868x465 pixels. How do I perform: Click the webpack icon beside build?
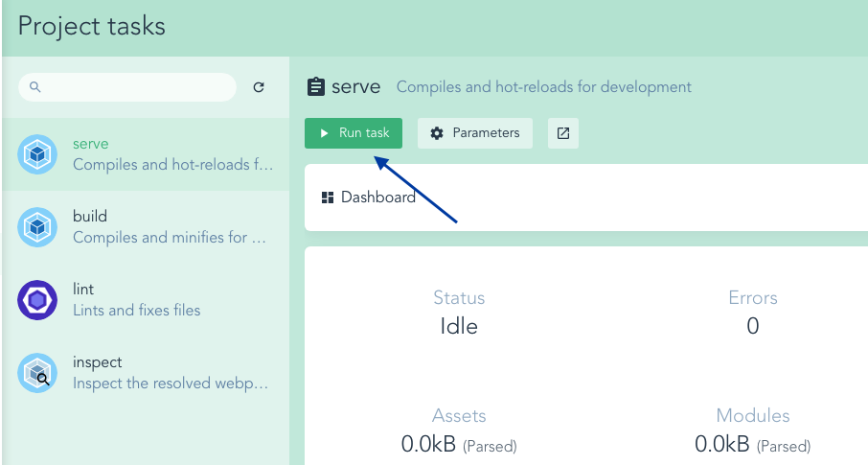click(x=37, y=226)
